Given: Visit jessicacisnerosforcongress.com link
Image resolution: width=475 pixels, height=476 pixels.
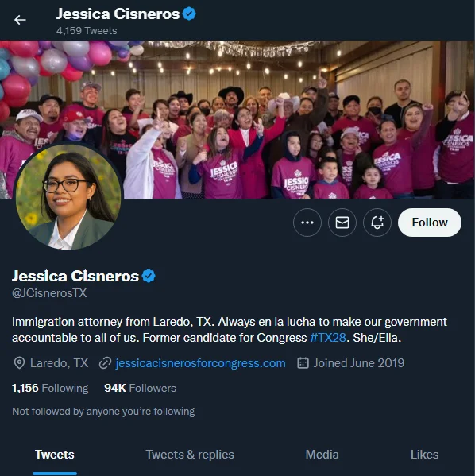Looking at the screenshot, I should click(200, 363).
